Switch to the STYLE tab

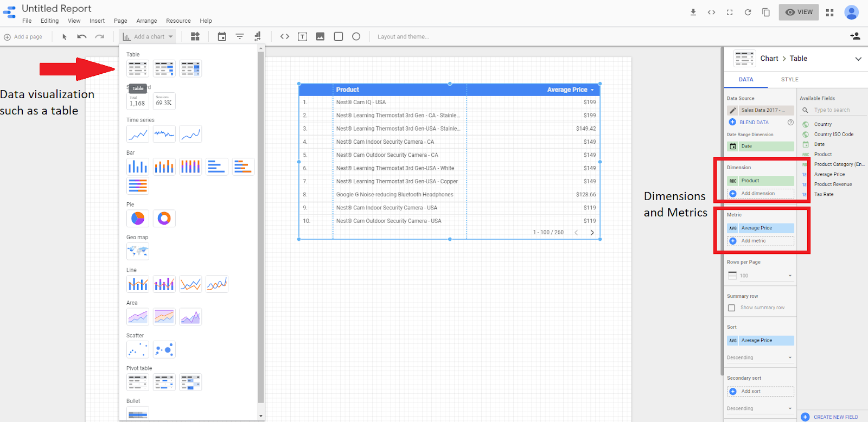(790, 80)
